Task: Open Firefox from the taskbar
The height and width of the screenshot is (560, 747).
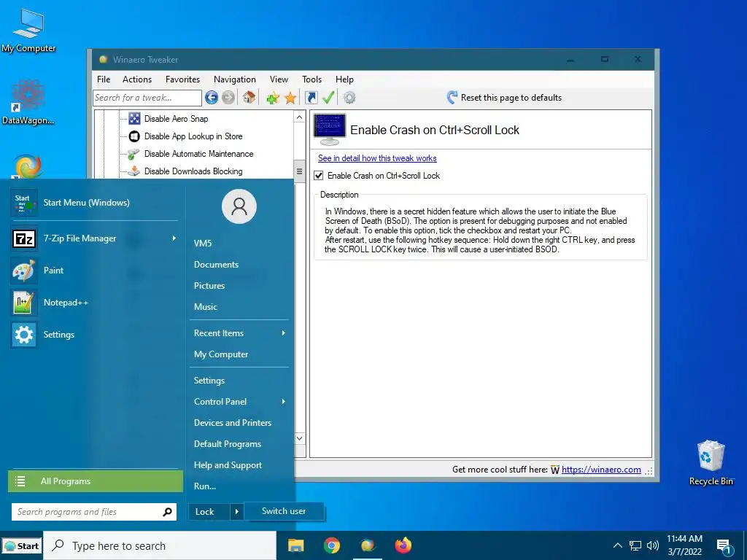Action: coord(403,545)
